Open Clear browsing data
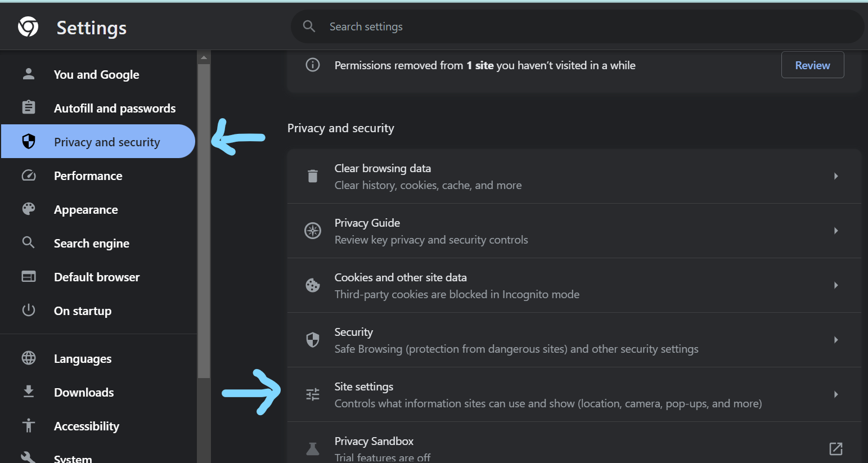The image size is (868, 463). click(x=574, y=176)
